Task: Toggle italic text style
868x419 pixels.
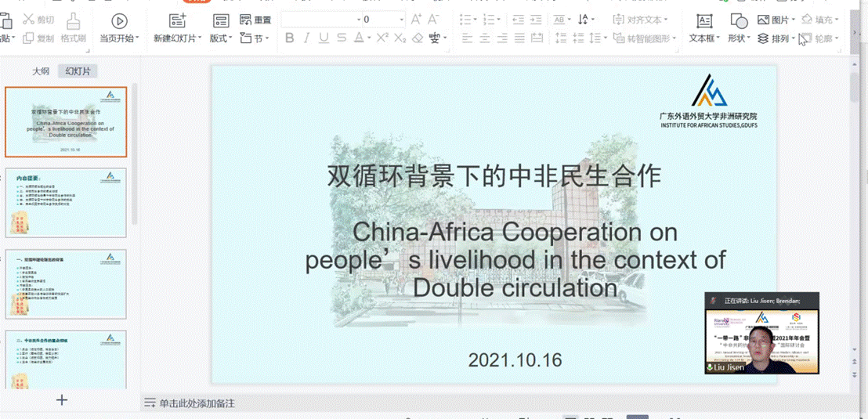Action: click(x=306, y=38)
